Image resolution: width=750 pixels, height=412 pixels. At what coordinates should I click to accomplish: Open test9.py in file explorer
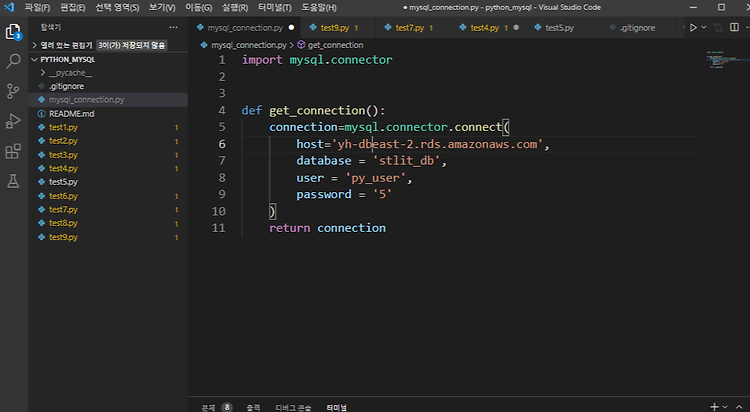[x=108, y=237]
